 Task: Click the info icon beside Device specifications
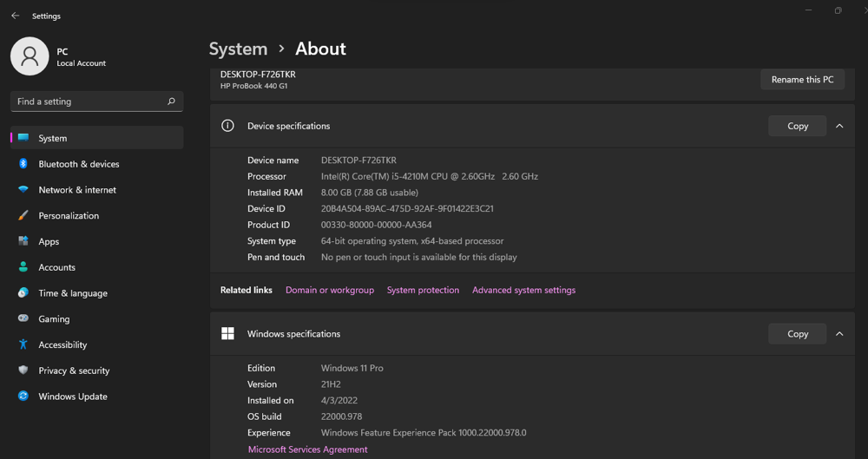227,126
